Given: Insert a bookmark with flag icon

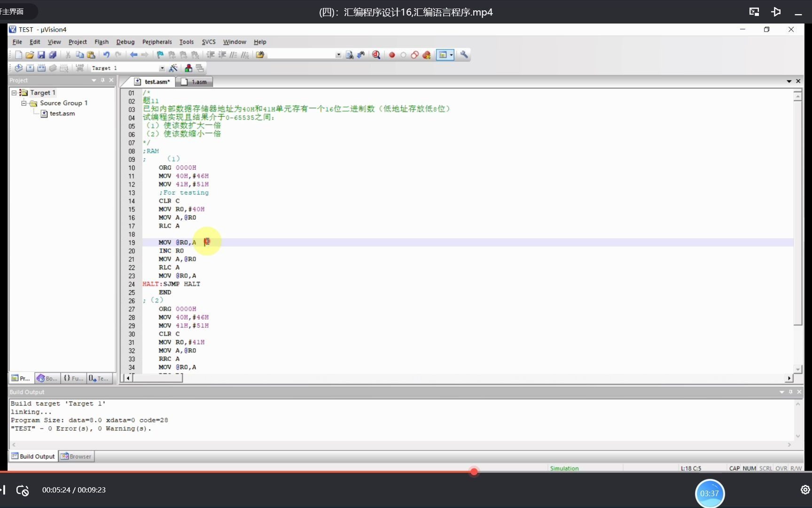Looking at the screenshot, I should pyautogui.click(x=160, y=55).
